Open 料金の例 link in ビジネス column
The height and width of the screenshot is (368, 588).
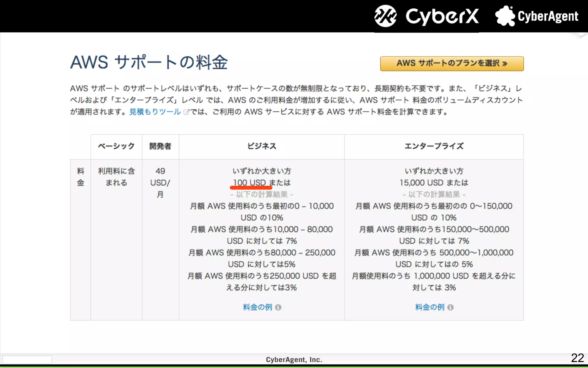(257, 307)
